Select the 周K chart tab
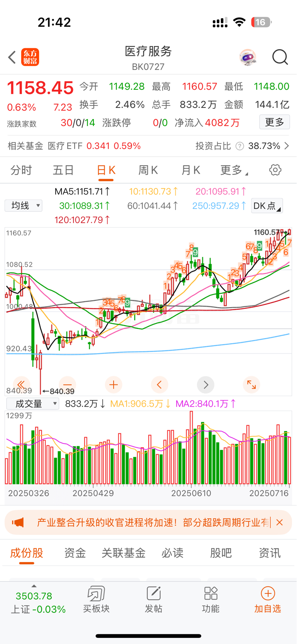This screenshot has width=297, height=644. click(x=148, y=170)
